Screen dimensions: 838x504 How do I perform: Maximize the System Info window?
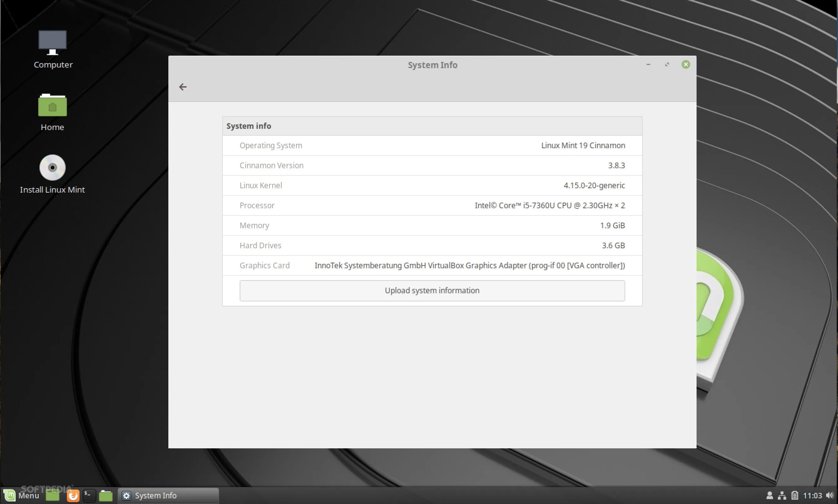667,64
